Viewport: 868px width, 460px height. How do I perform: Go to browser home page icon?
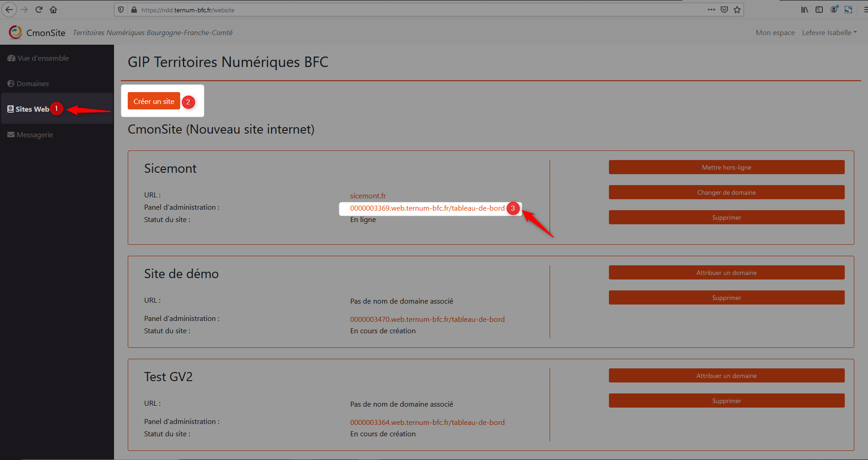point(53,10)
